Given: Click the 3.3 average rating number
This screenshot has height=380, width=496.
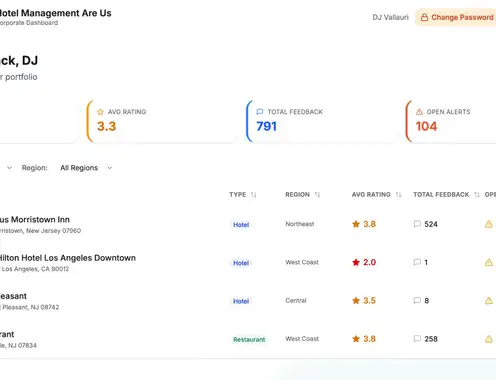Looking at the screenshot, I should click(x=106, y=126).
